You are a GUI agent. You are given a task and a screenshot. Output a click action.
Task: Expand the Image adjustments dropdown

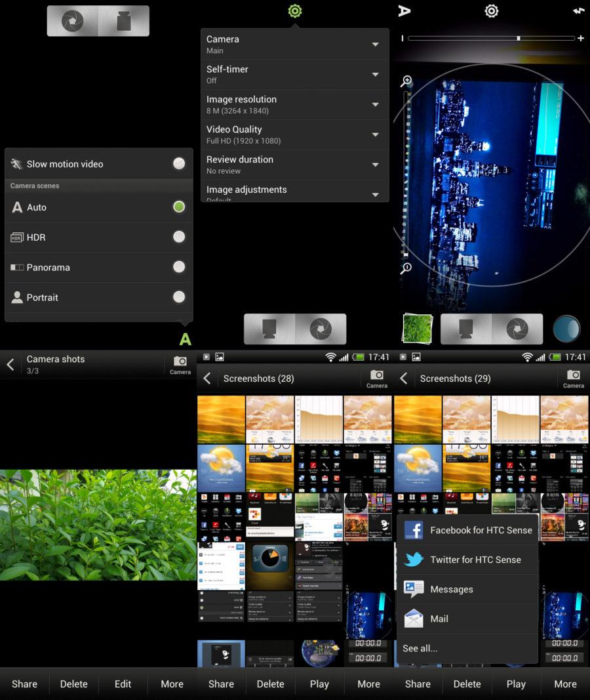point(295,192)
